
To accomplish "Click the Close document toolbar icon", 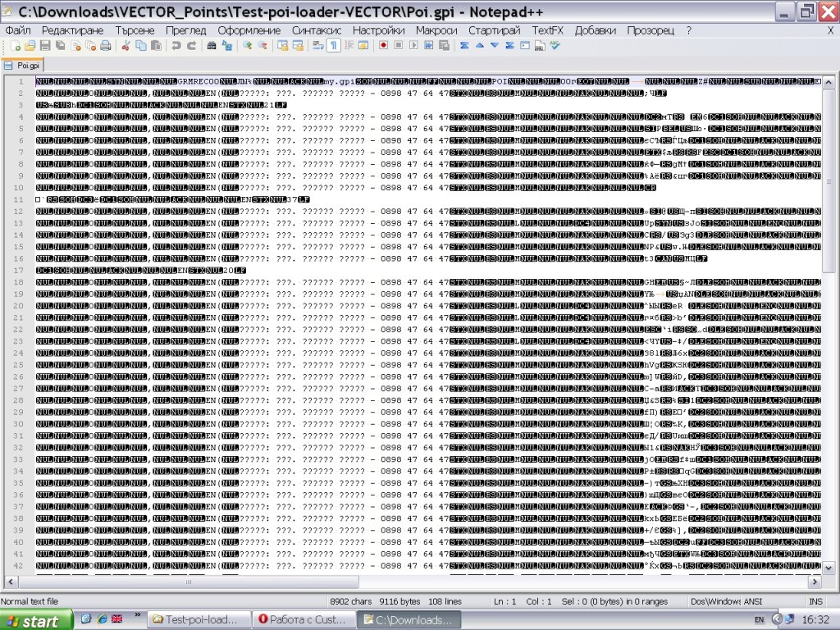I will [75, 46].
